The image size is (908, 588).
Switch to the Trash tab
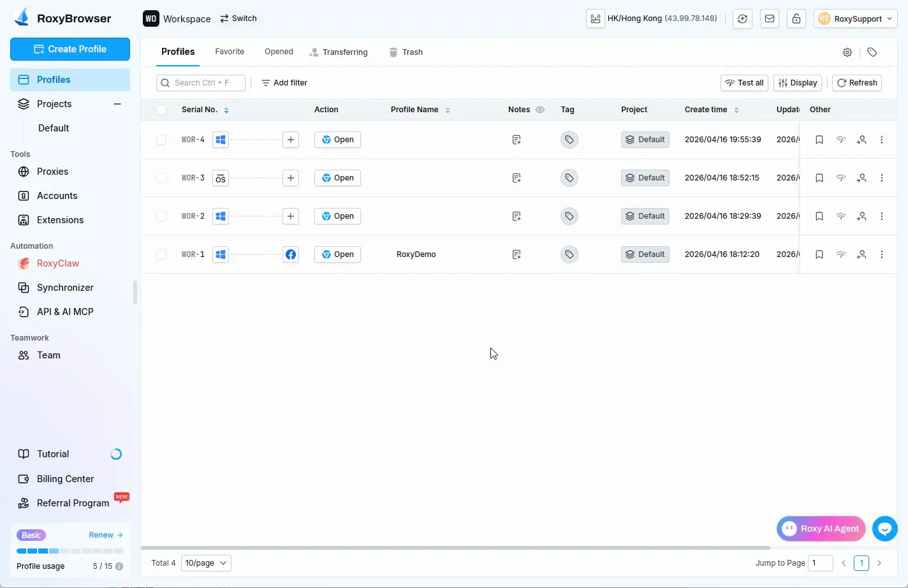406,52
